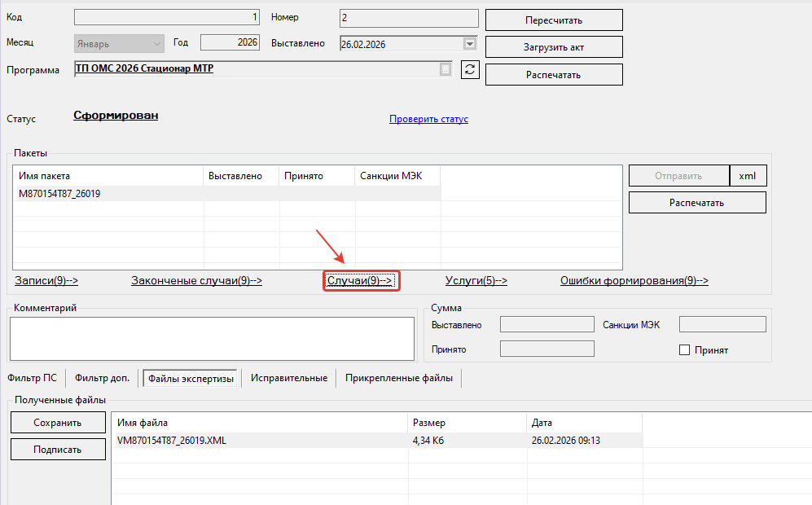Open program picker ellipsis button

446,69
